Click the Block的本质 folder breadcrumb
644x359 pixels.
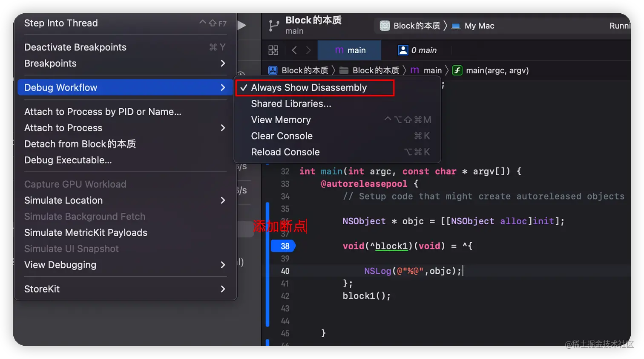369,70
